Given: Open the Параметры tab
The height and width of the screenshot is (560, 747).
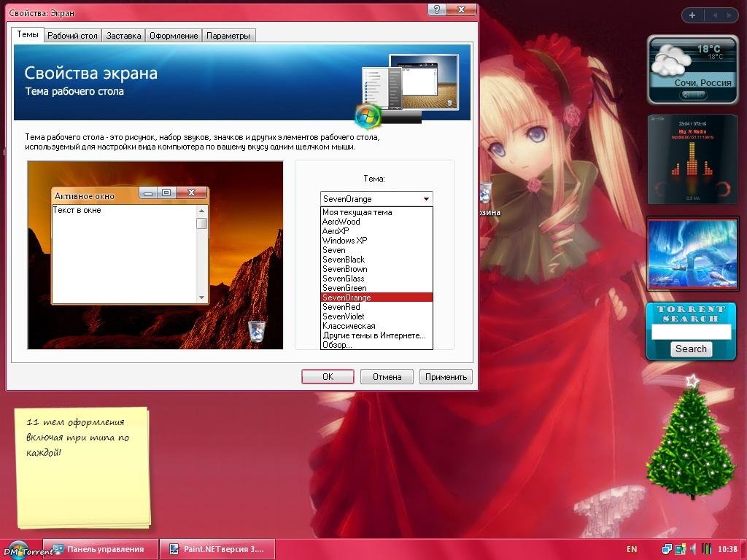Looking at the screenshot, I should coord(228,36).
